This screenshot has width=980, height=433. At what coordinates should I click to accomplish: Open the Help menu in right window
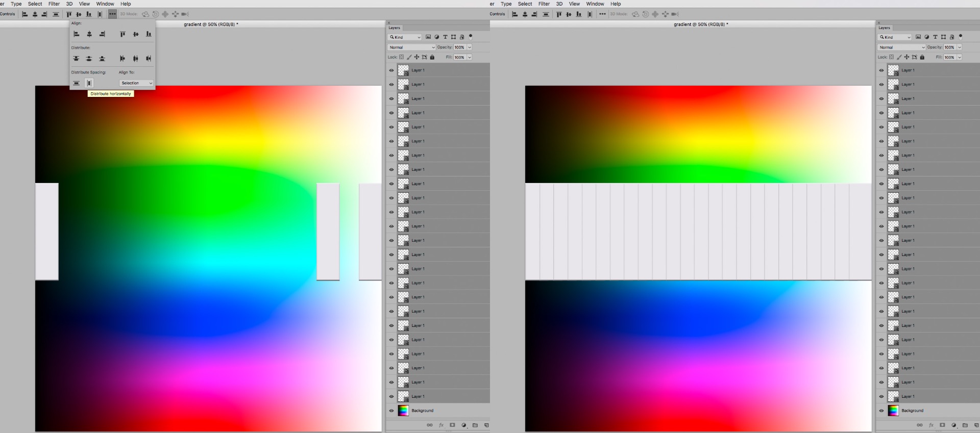[x=616, y=4]
